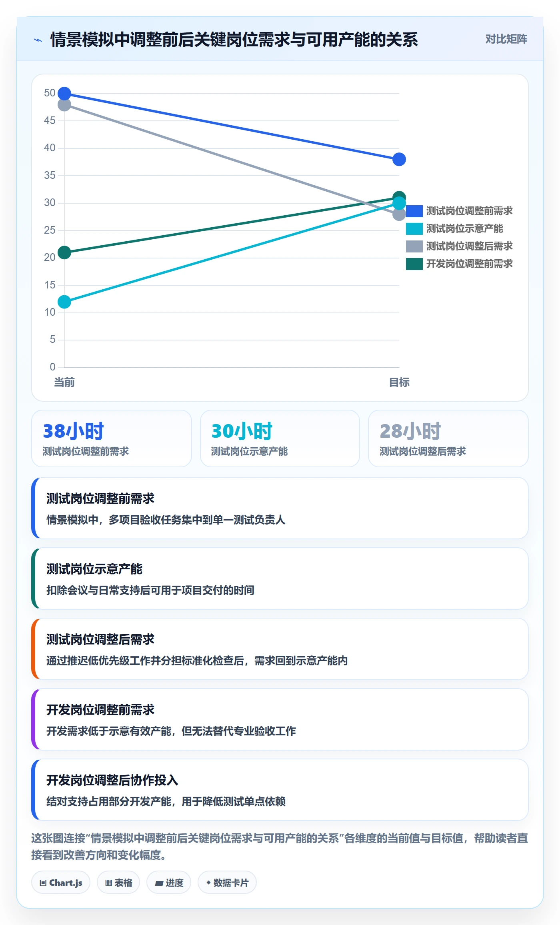
Task: Open the 30小时 data card
Action: click(280, 438)
